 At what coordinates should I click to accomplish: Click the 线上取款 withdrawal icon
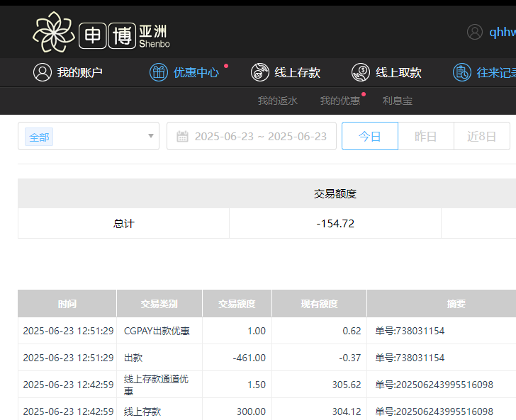click(x=361, y=72)
